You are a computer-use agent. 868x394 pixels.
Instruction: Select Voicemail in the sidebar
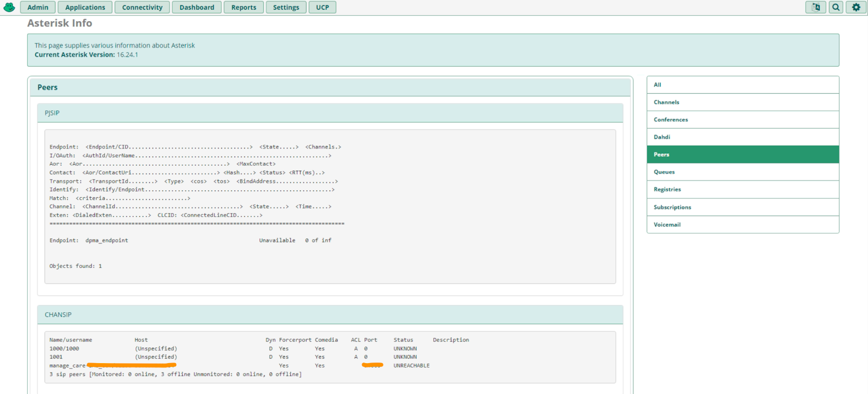click(743, 224)
